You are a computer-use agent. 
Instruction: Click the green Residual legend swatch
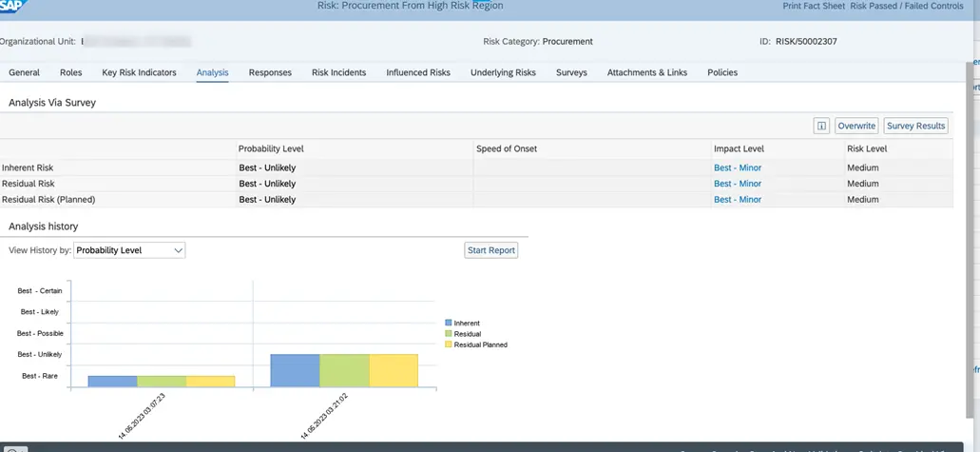(449, 334)
